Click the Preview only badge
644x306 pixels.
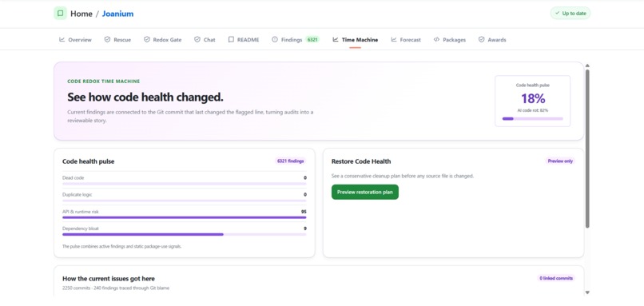pyautogui.click(x=560, y=161)
